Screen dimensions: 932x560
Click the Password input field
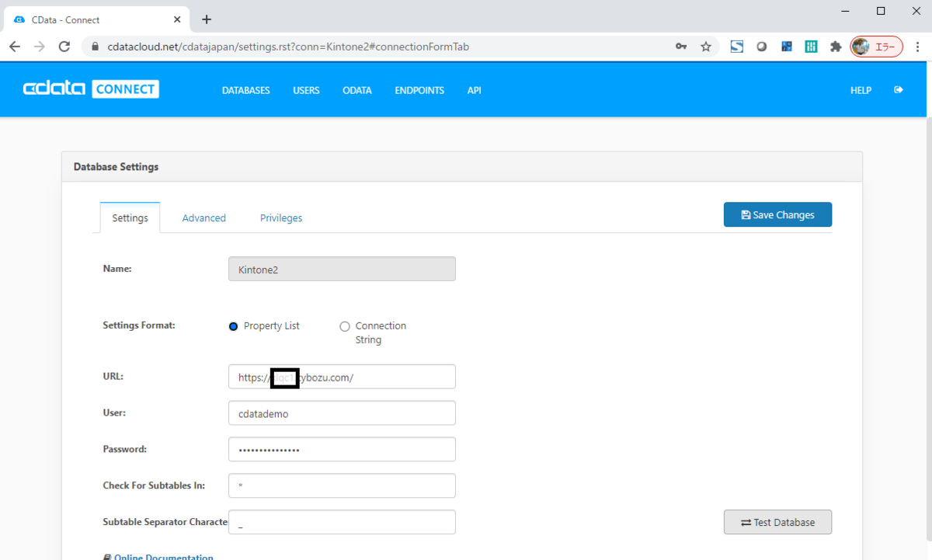tap(342, 449)
